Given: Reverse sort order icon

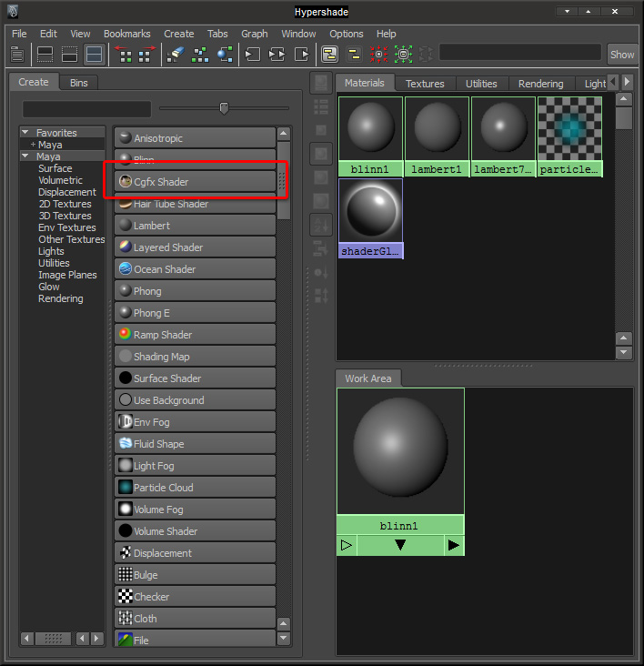Looking at the screenshot, I should 321,295.
